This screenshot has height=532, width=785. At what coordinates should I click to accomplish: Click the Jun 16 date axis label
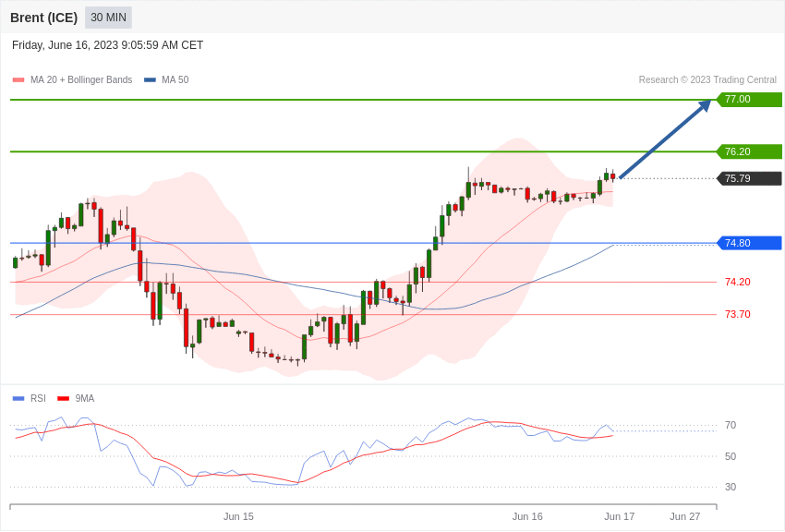tap(527, 516)
